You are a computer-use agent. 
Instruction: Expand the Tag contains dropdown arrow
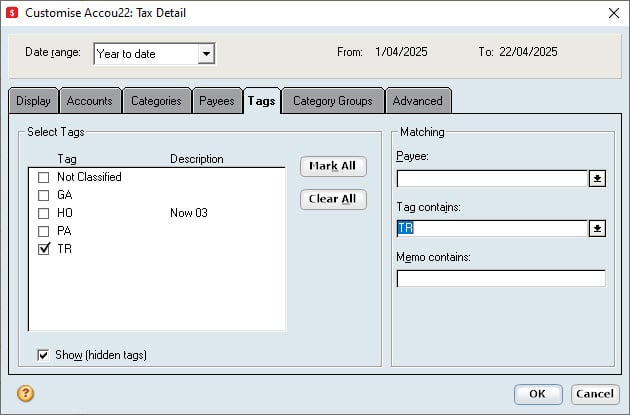(x=597, y=228)
